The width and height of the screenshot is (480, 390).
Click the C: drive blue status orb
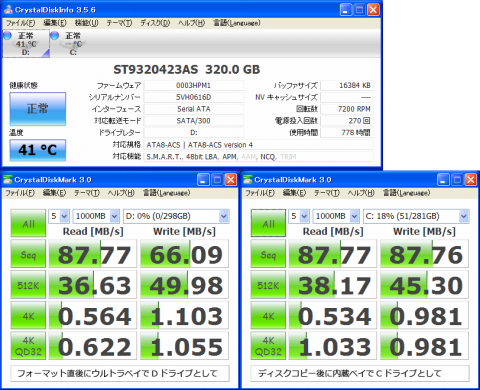55,35
